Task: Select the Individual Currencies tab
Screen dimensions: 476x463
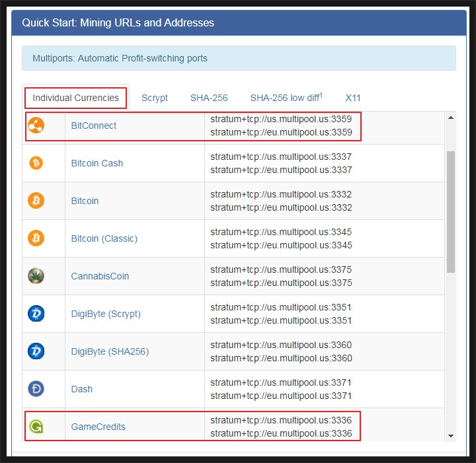Action: tap(75, 98)
